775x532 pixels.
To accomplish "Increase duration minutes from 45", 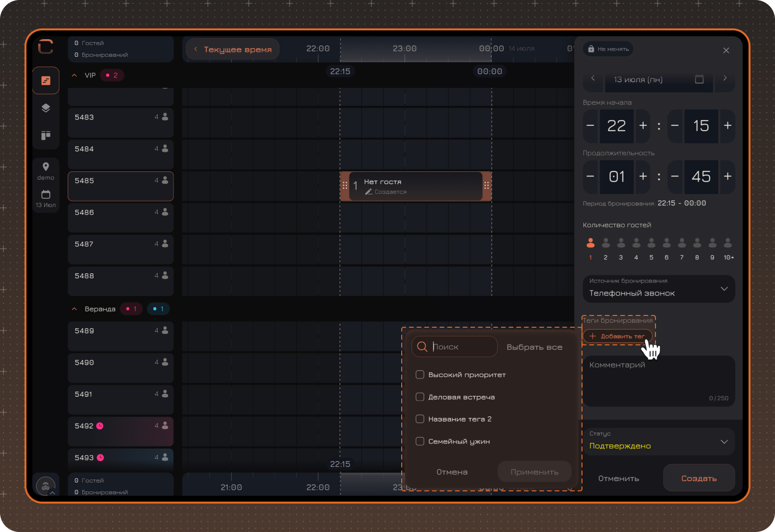I will point(727,176).
